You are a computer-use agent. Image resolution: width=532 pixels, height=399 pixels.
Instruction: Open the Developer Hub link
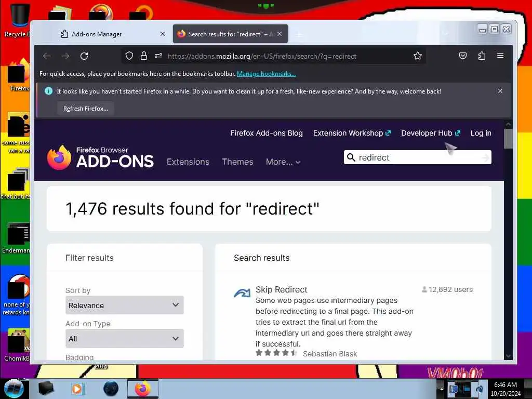tap(431, 133)
